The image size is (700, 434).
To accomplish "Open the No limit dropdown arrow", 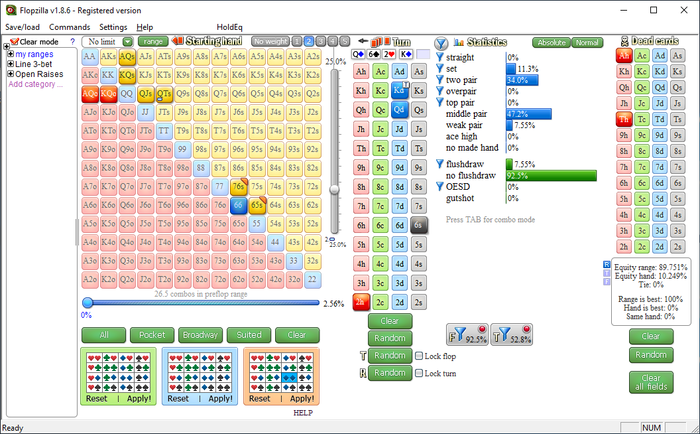I will (128, 42).
